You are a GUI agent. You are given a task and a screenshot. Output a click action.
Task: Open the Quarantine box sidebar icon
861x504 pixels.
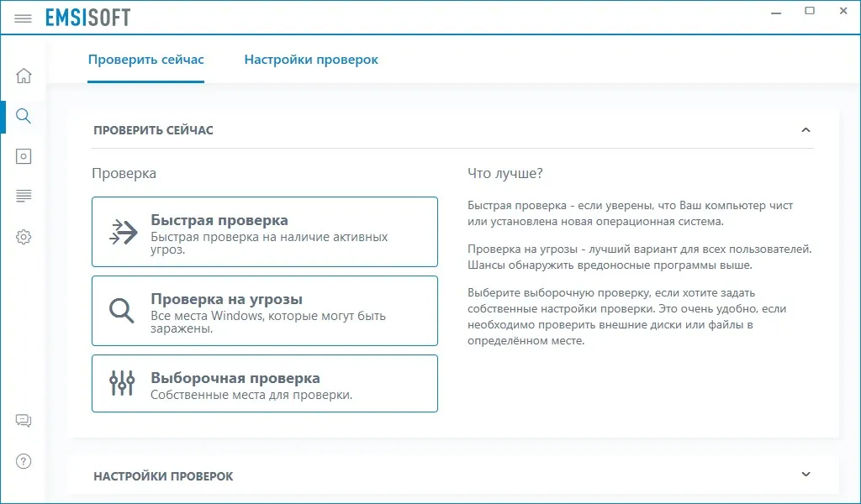[23, 156]
